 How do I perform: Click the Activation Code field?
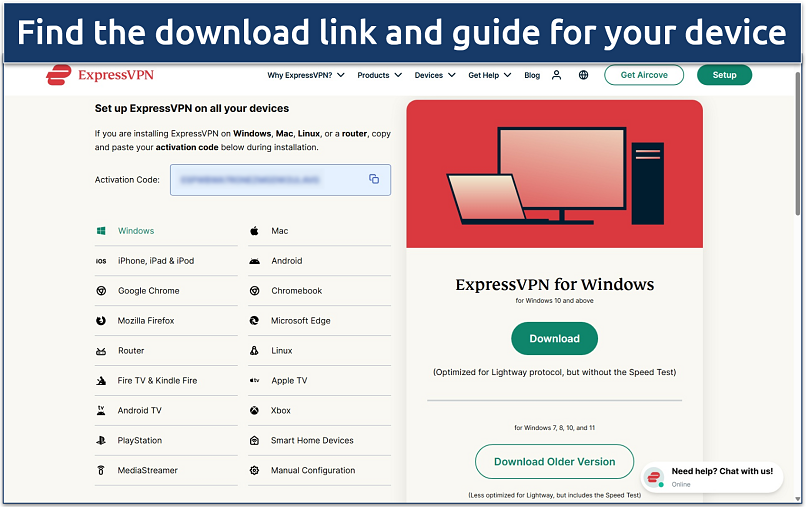[281, 180]
